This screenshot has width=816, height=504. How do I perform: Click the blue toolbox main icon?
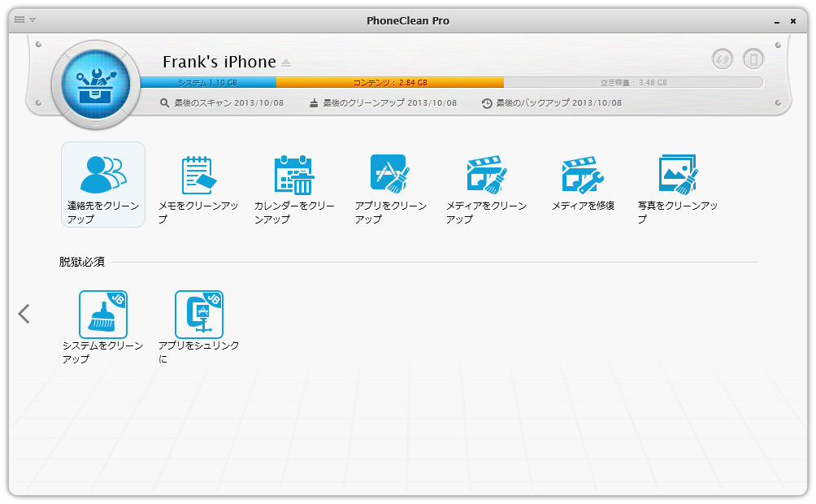(x=96, y=85)
